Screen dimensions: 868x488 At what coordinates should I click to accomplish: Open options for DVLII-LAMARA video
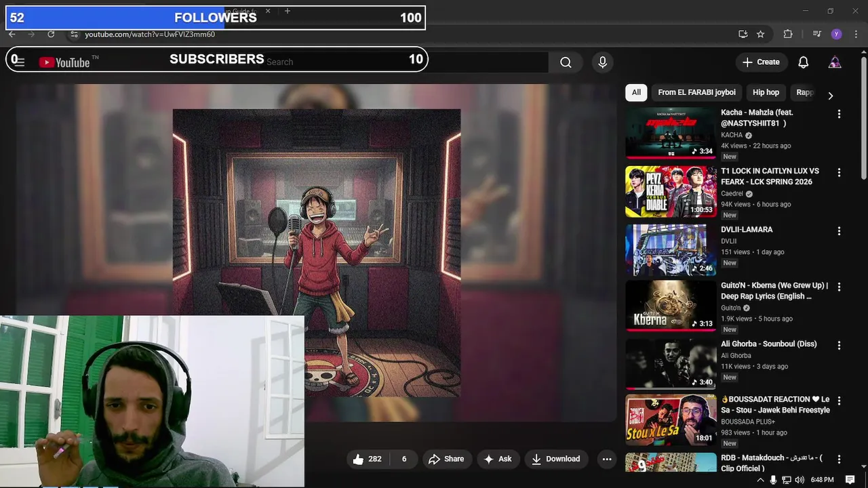[x=839, y=231]
